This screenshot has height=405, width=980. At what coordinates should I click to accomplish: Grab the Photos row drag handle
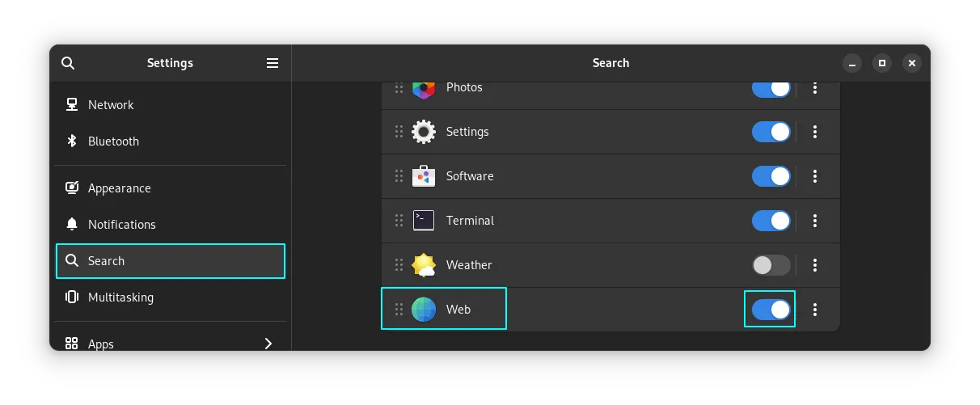click(x=399, y=87)
